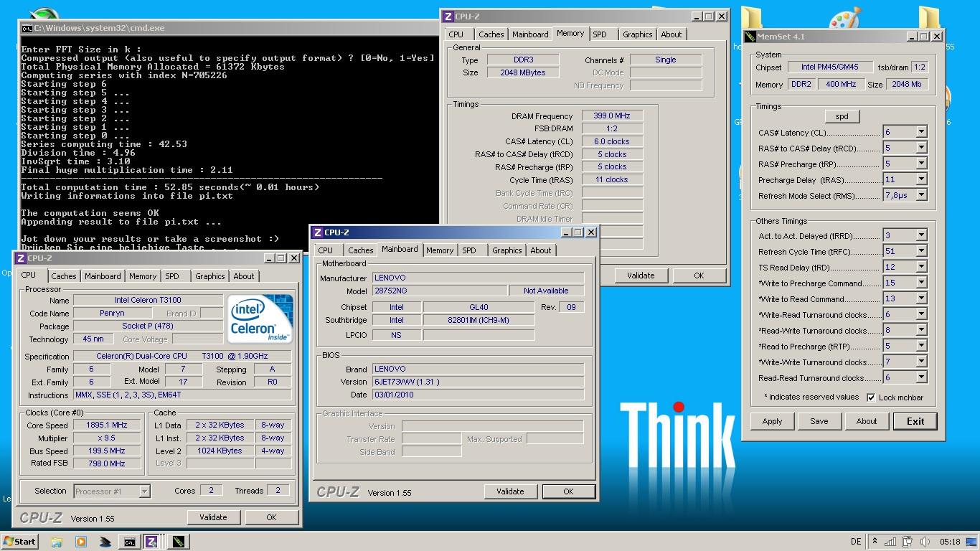Open About tab in CPU-Z Mainboard window

tap(541, 250)
